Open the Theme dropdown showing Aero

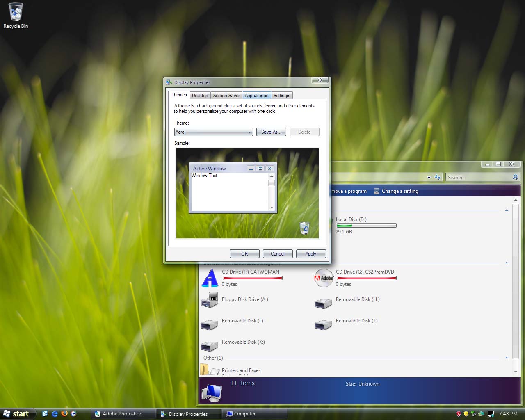(x=213, y=132)
